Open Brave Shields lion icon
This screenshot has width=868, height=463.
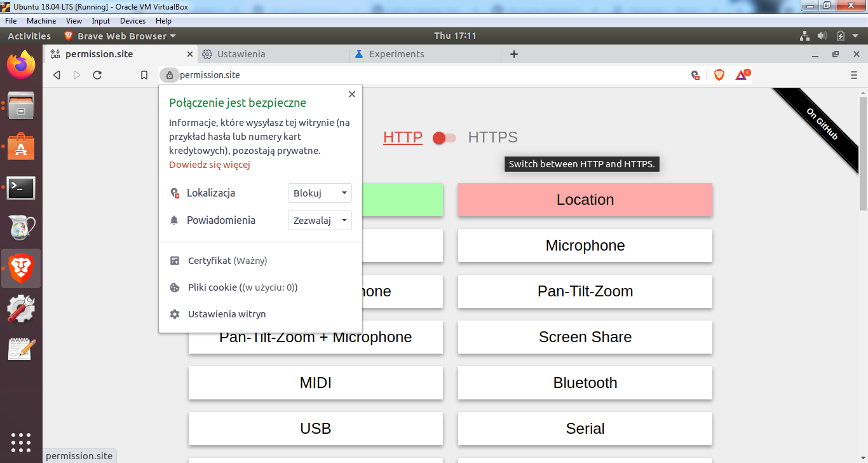pos(719,75)
